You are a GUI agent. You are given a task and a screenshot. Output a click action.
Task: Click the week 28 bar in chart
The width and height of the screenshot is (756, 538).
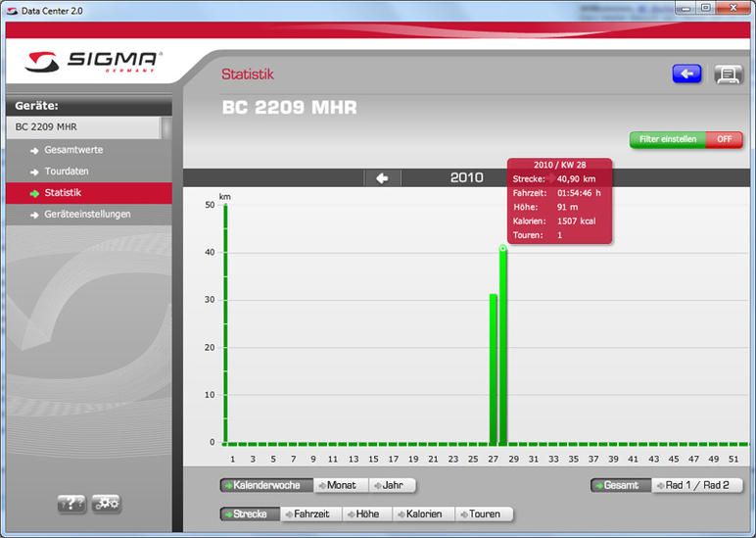(503, 346)
